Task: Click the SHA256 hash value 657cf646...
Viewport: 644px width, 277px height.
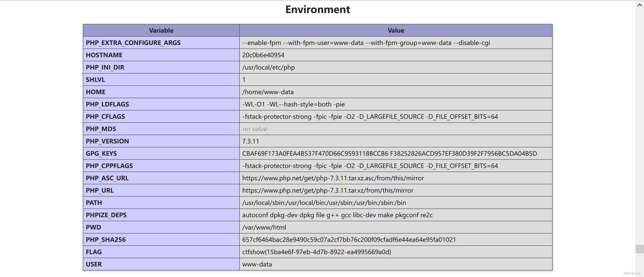Action: pyautogui.click(x=349, y=240)
